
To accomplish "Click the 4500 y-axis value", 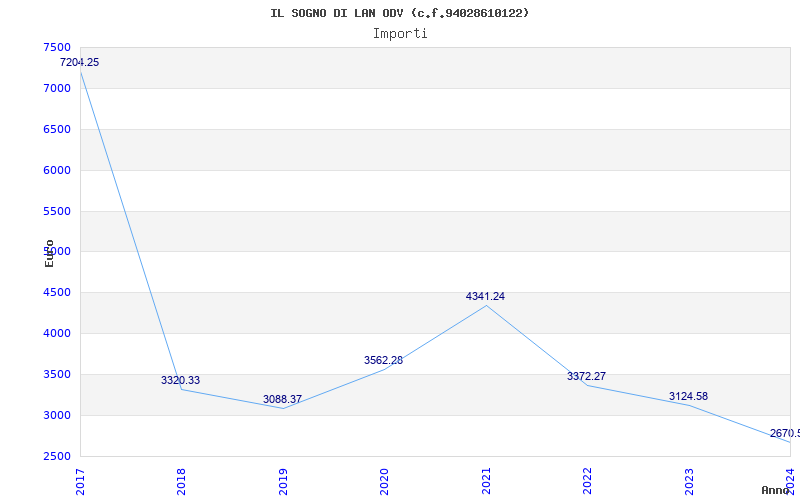I will (57, 292).
